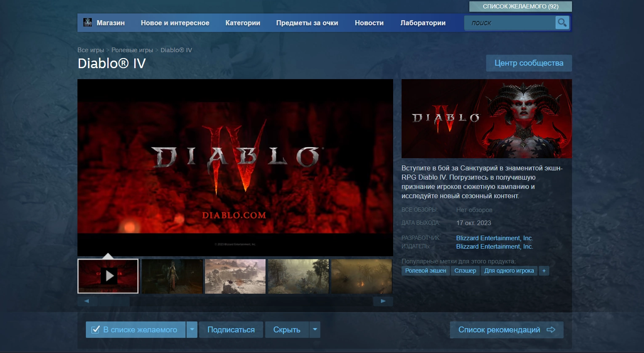Open the Категории menu

coord(243,23)
